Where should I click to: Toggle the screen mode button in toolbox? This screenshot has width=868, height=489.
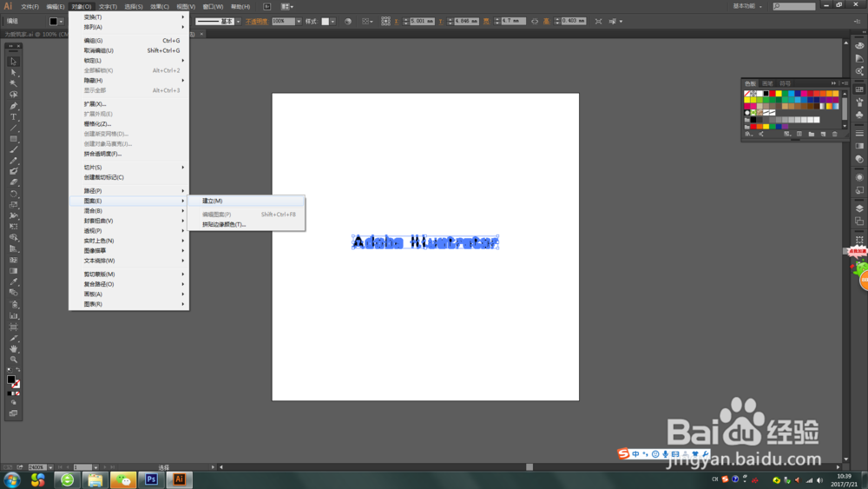(13, 413)
